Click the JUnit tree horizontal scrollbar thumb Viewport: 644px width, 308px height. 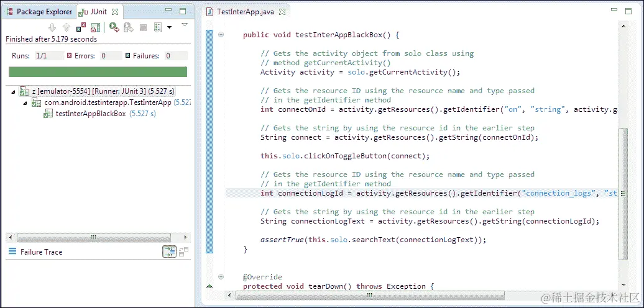pyautogui.click(x=94, y=237)
